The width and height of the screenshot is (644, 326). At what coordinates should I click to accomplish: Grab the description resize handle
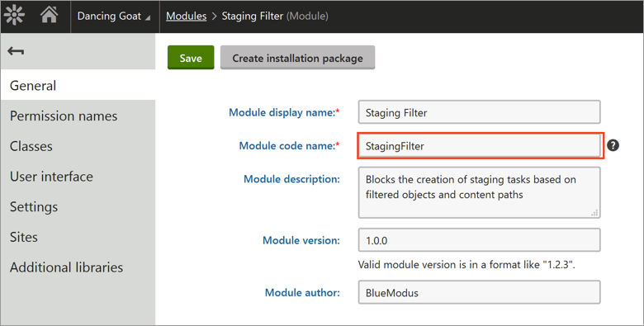[594, 213]
